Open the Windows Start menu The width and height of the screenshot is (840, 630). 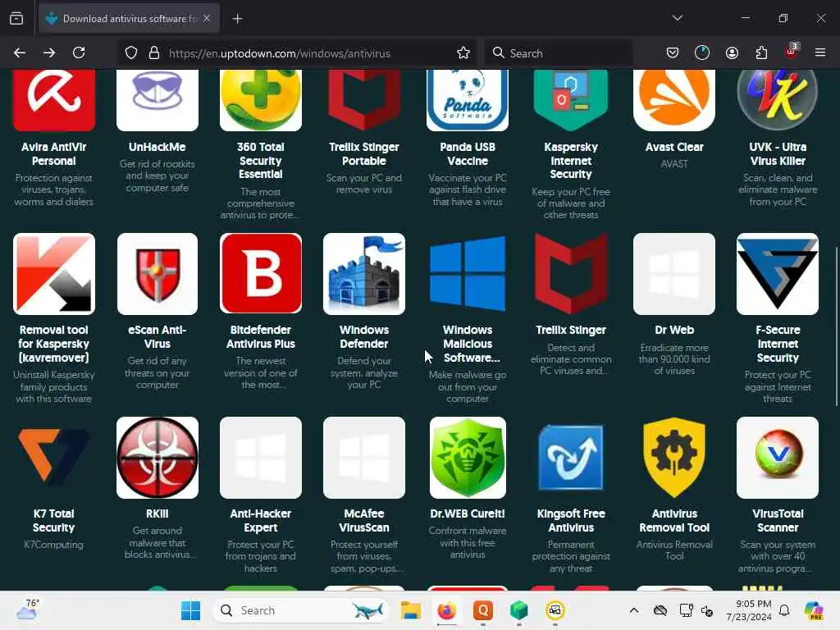(x=190, y=610)
